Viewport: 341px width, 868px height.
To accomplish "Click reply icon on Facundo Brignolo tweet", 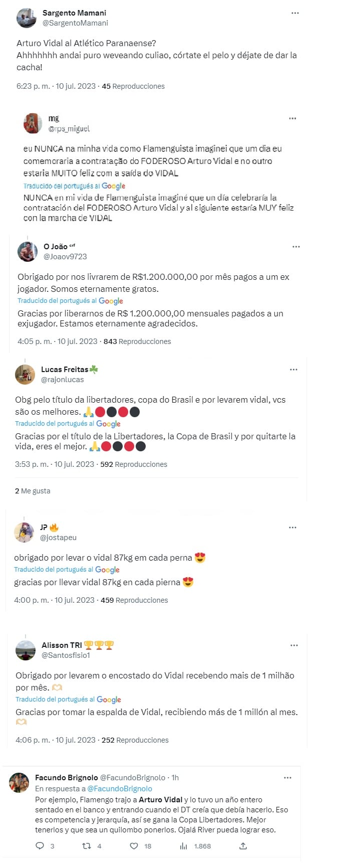I will click(40, 846).
